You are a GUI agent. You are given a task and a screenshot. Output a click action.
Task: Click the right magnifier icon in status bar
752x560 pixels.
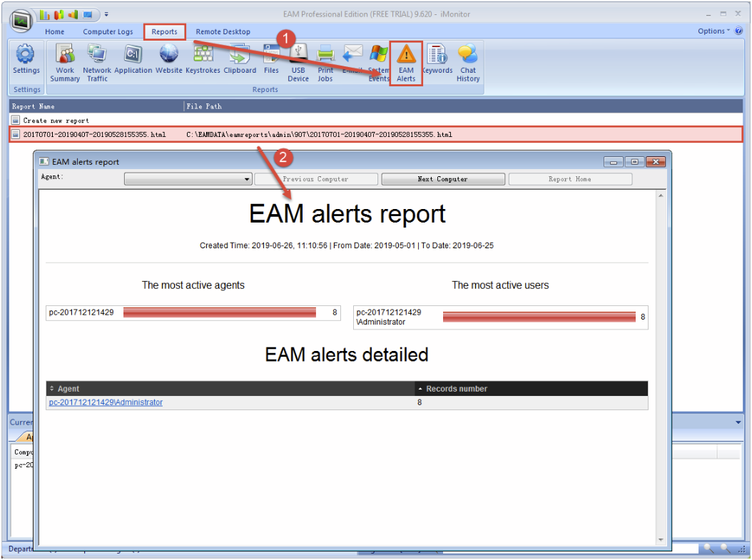tap(726, 548)
